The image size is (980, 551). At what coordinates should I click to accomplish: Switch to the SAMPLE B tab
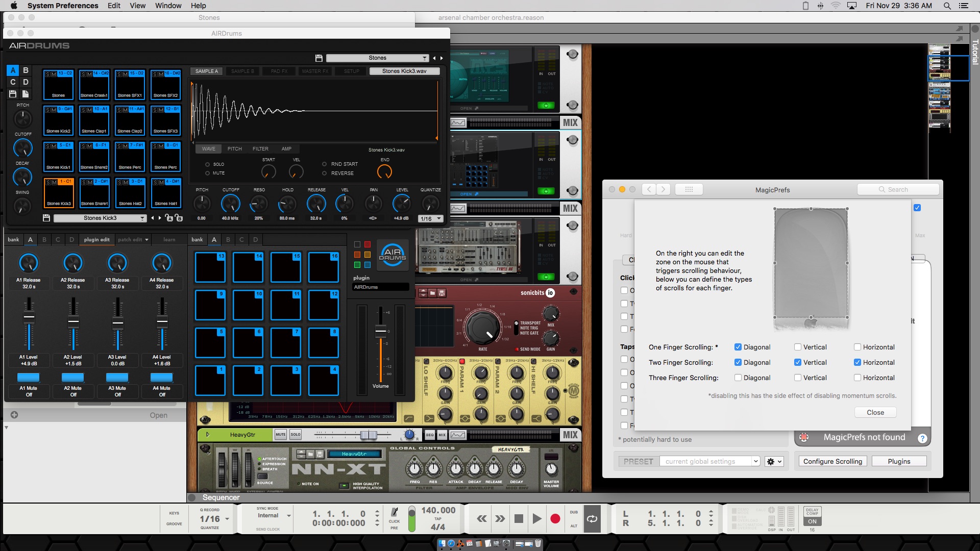coord(242,71)
